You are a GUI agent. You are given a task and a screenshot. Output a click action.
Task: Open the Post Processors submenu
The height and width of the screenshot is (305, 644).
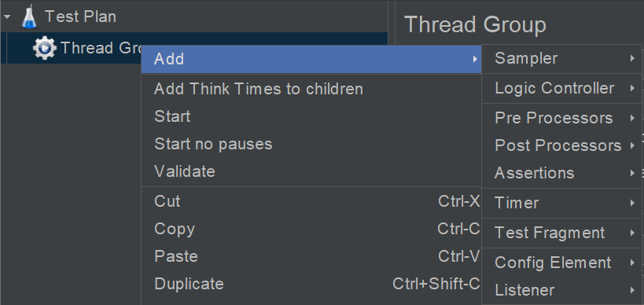click(x=562, y=145)
